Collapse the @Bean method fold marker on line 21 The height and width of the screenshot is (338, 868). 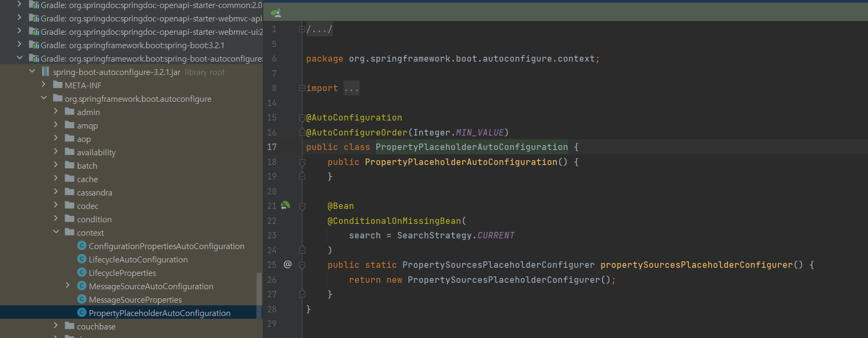point(302,206)
